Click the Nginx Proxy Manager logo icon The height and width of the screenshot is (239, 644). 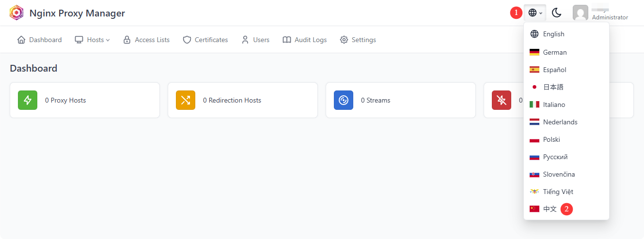point(16,13)
